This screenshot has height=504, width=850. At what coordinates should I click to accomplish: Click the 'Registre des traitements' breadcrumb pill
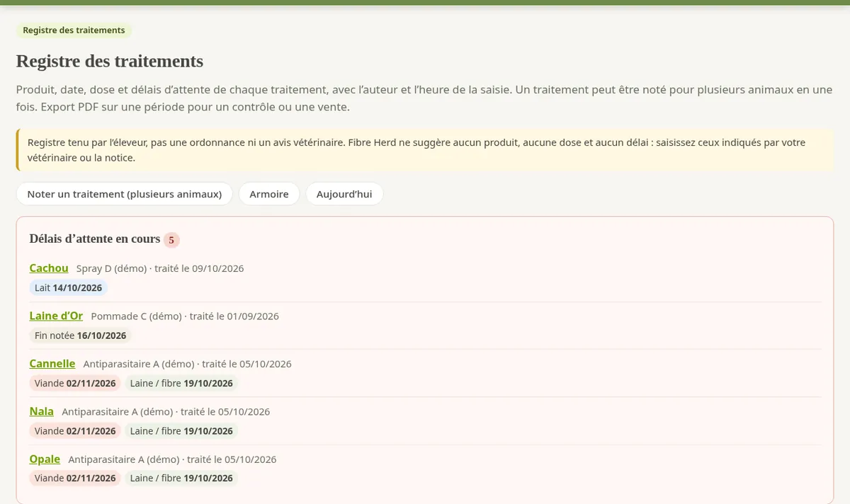tap(74, 30)
